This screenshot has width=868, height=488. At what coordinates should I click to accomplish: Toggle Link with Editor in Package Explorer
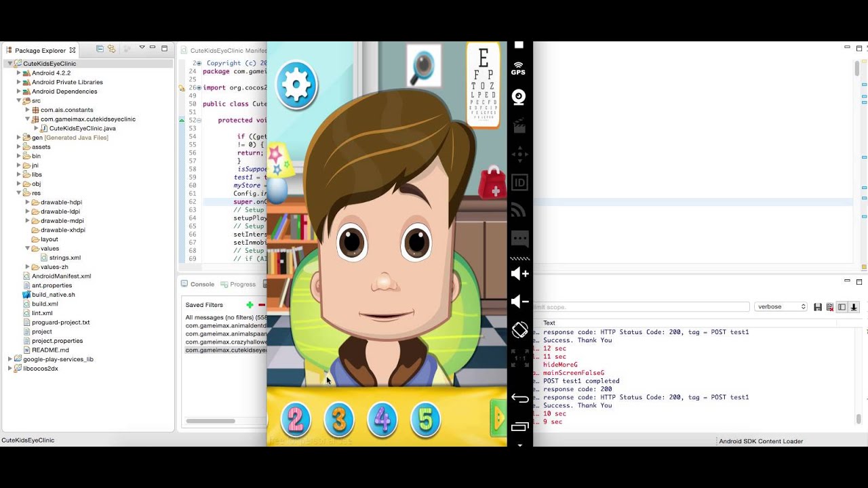click(x=111, y=49)
